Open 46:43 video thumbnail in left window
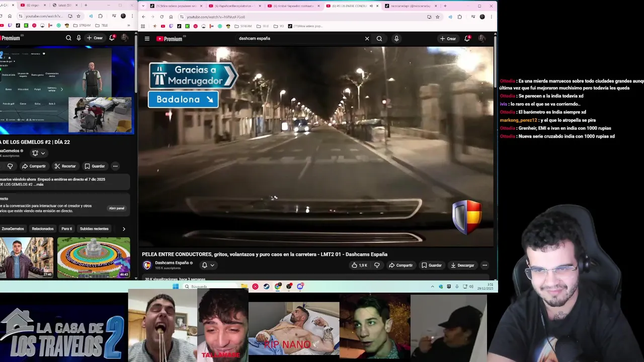Screen dimensions: 644x362 94,257
